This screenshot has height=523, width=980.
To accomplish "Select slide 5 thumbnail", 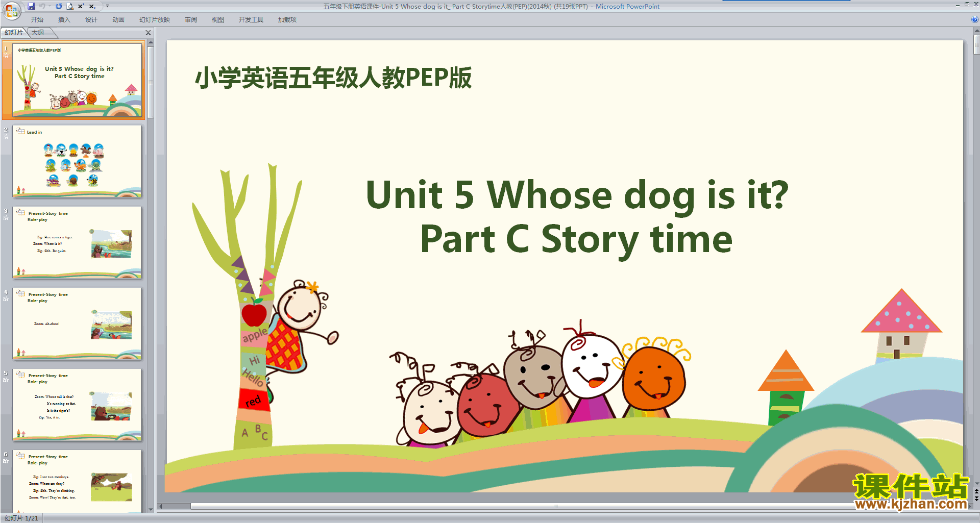I will (77, 405).
